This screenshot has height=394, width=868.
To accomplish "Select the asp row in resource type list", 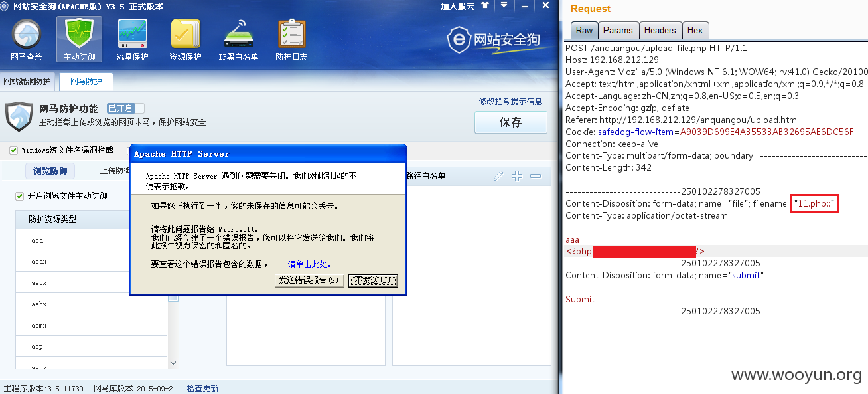I will (x=92, y=347).
